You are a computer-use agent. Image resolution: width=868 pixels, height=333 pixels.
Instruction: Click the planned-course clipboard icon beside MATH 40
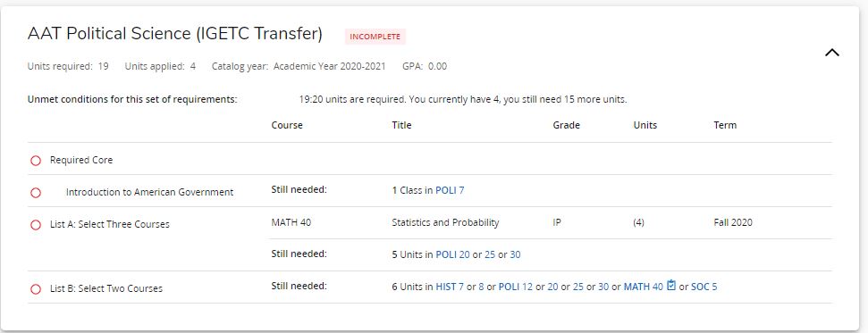click(x=671, y=286)
